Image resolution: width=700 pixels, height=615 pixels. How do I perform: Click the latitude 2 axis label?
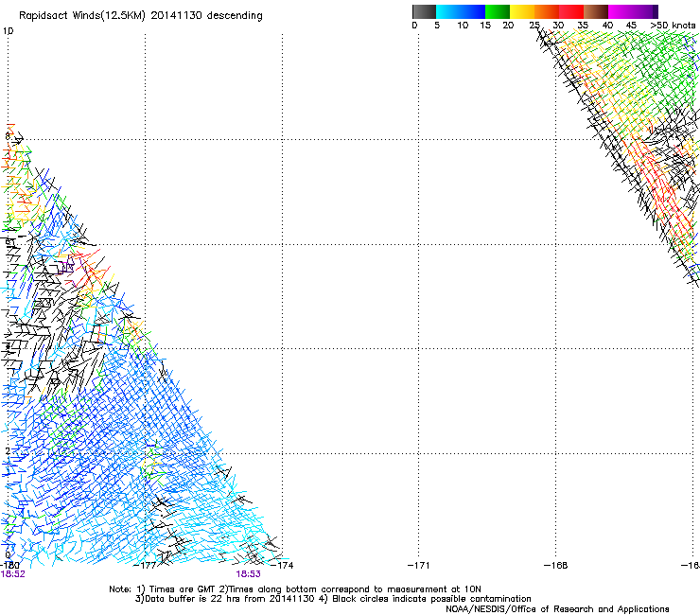8,451
